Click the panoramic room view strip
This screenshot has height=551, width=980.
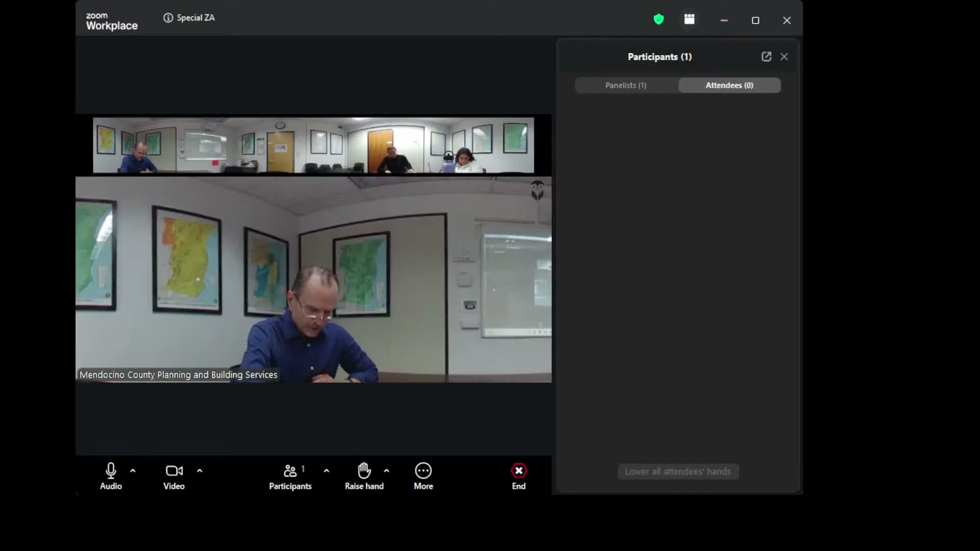313,145
